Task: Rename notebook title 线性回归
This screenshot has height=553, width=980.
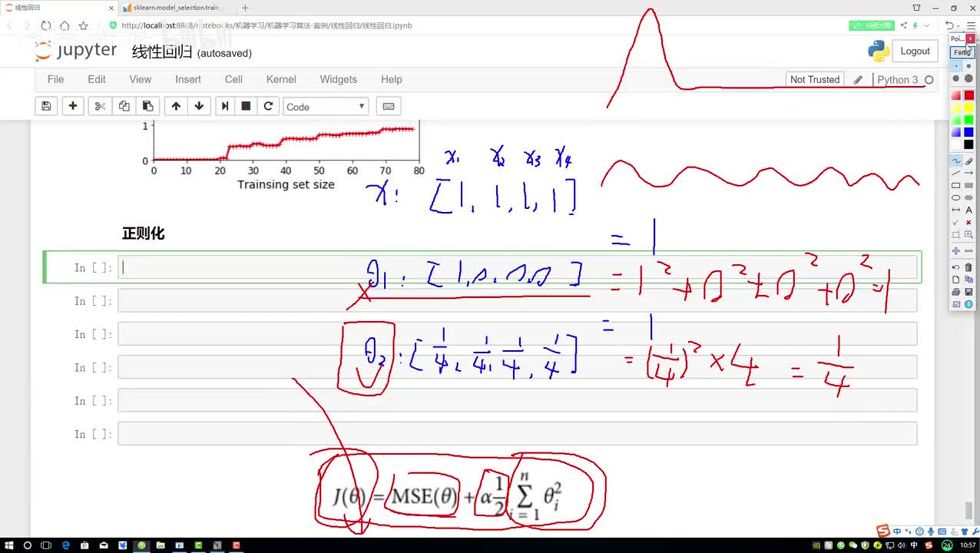Action: (162, 52)
